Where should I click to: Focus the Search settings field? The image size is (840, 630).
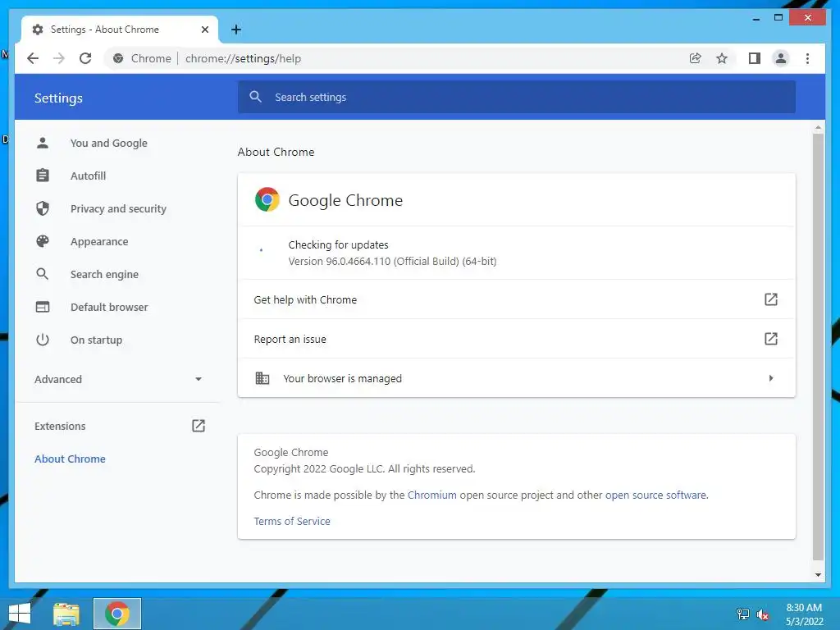pyautogui.click(x=517, y=97)
